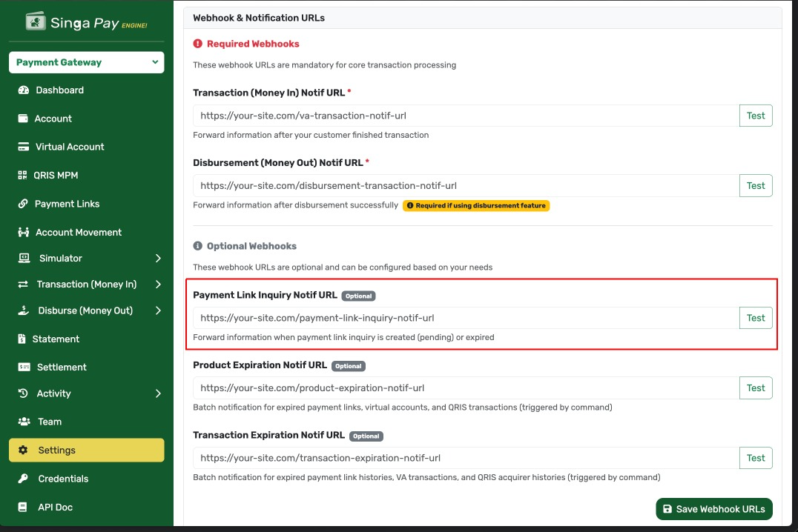
Task: Open the Account menu item
Action: tap(53, 118)
